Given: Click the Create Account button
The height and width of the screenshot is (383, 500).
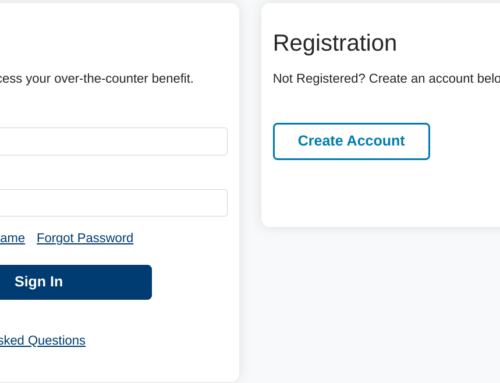Looking at the screenshot, I should pos(351,141).
